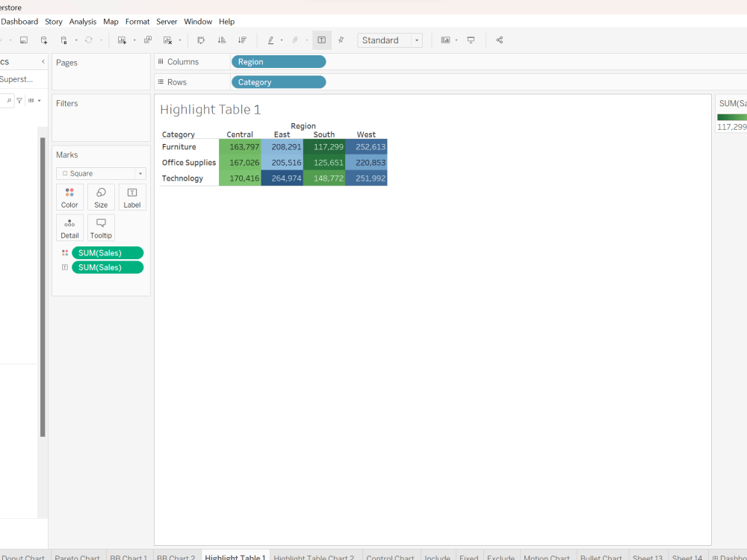Switch to the Control Chart sheet tab
The height and width of the screenshot is (560, 747).
pos(390,557)
